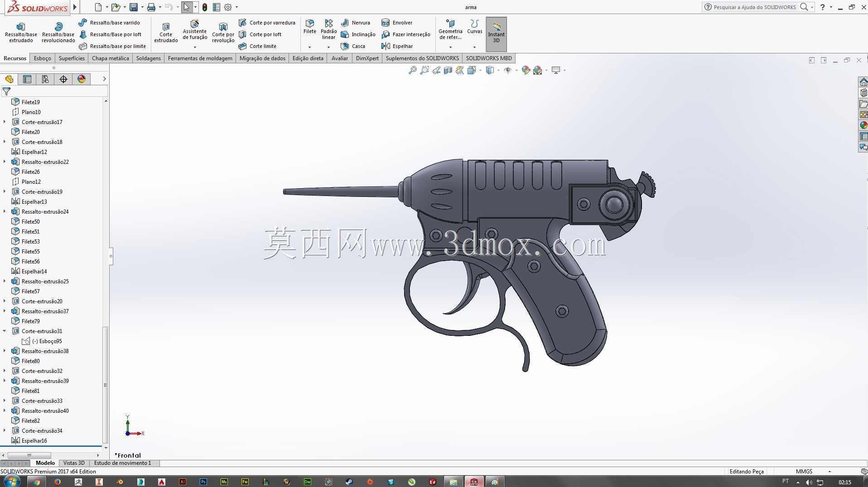Click the MMGS unit system status
The image size is (868, 487).
[x=804, y=471]
